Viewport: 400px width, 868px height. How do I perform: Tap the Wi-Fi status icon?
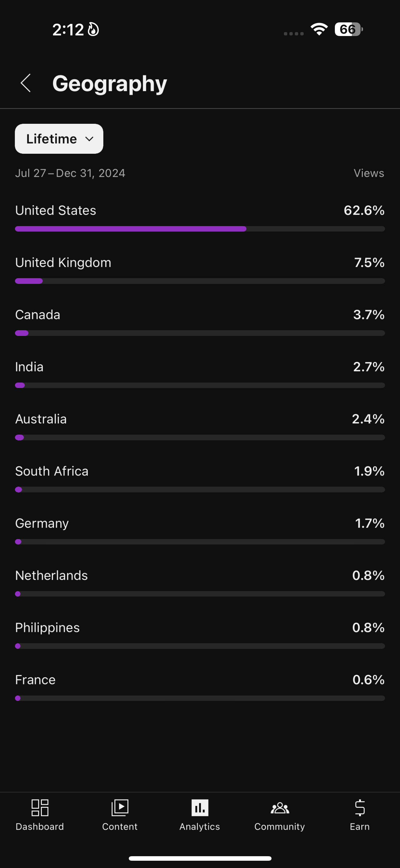pyautogui.click(x=319, y=29)
